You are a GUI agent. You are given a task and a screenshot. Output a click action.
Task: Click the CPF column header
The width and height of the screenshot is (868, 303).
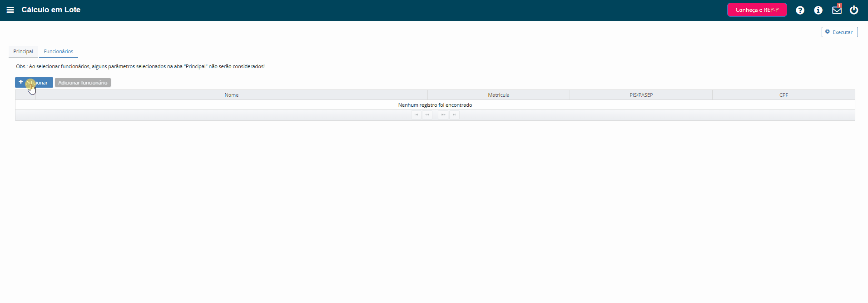(x=784, y=95)
